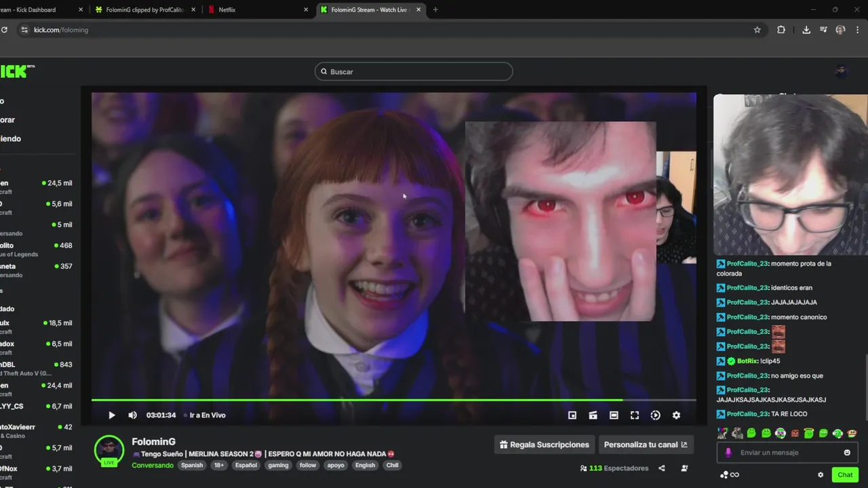Switch to the Netflix browser tab
The height and width of the screenshot is (488, 868).
(258, 9)
